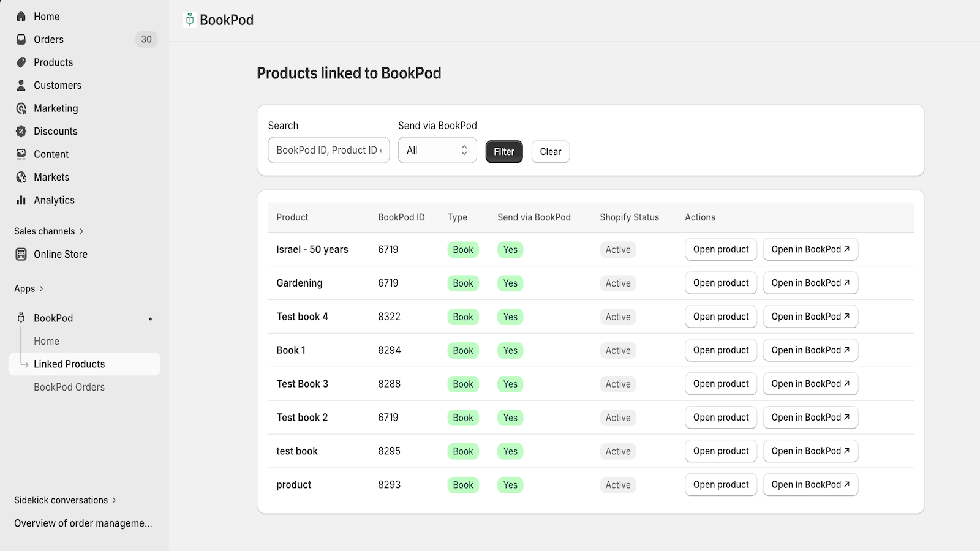Open Book 1 in BookPod
980x551 pixels.
[810, 350]
